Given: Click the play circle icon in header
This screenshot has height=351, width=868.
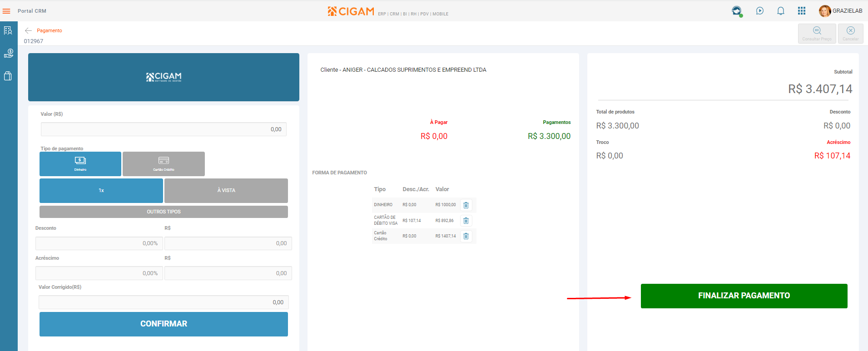Looking at the screenshot, I should point(759,11).
